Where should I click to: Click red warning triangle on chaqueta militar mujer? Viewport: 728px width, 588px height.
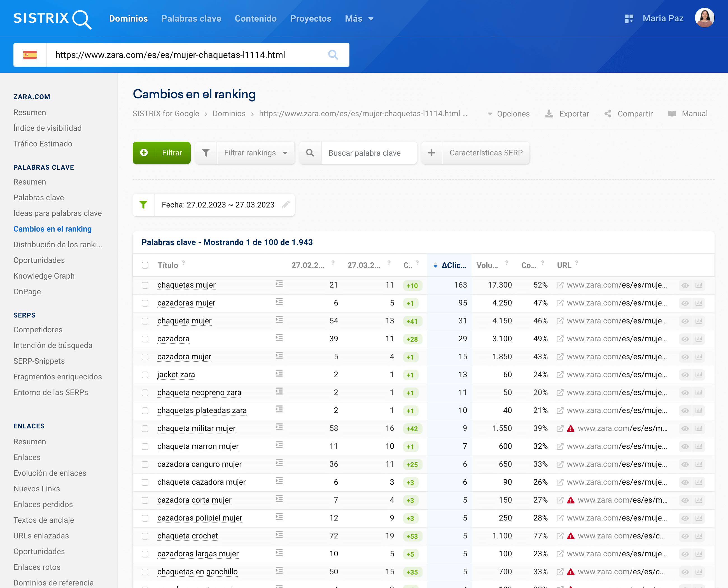[x=571, y=428]
